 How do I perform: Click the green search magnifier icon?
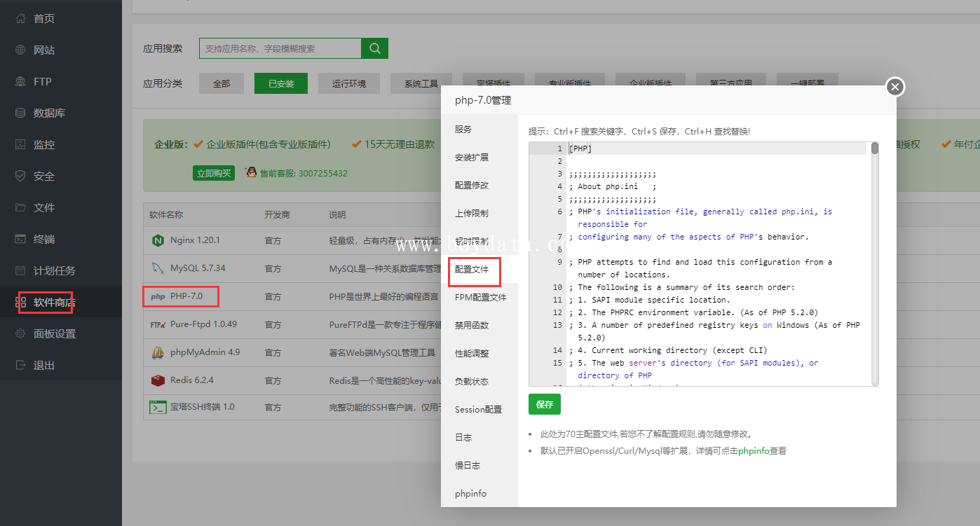(374, 48)
